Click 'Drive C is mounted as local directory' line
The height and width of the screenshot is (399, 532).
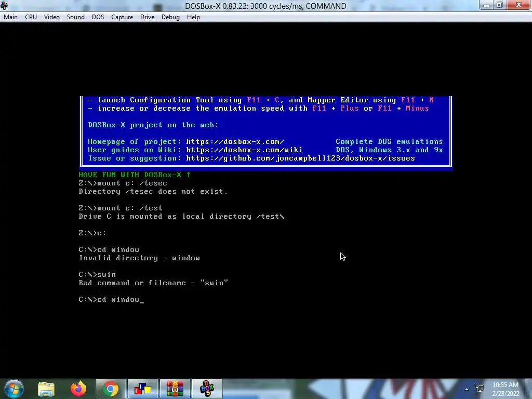(x=181, y=217)
